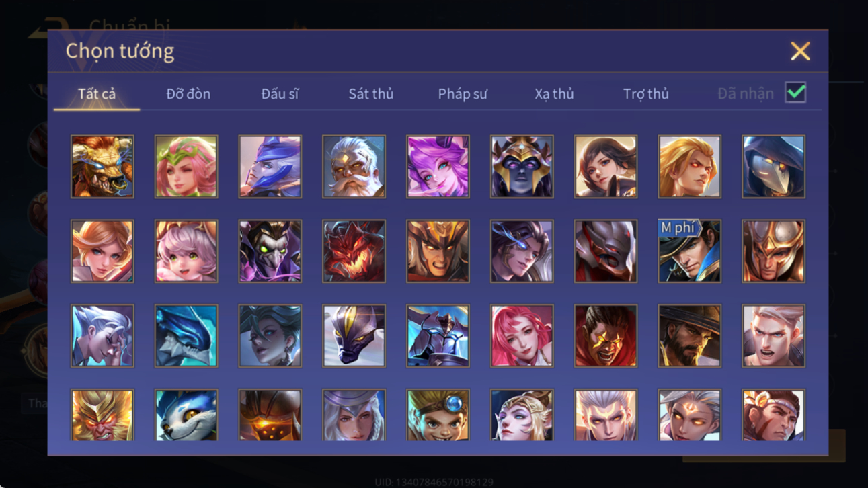Image resolution: width=868 pixels, height=488 pixels.
Task: Toggle the Đã nhận checkbox
Action: pos(795,93)
